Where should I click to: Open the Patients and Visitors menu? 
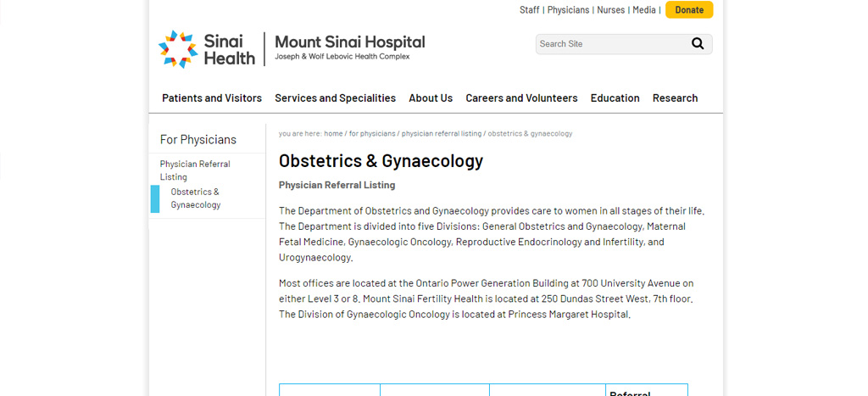pos(212,98)
